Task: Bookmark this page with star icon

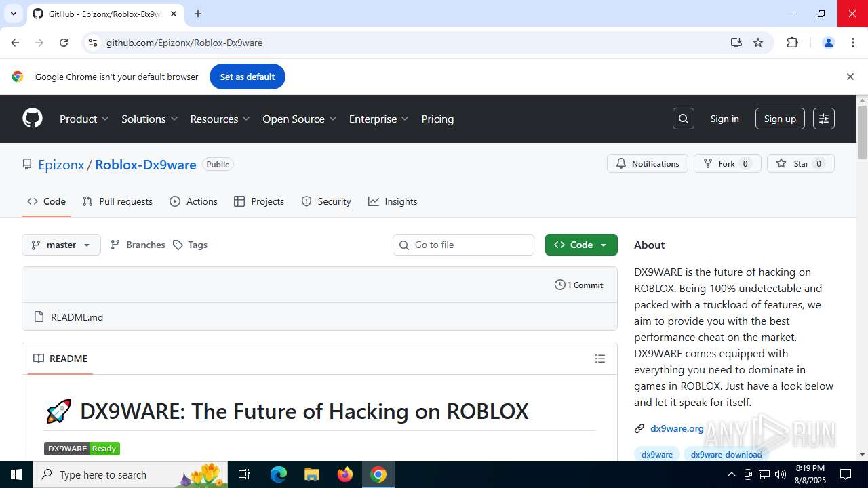Action: [758, 43]
